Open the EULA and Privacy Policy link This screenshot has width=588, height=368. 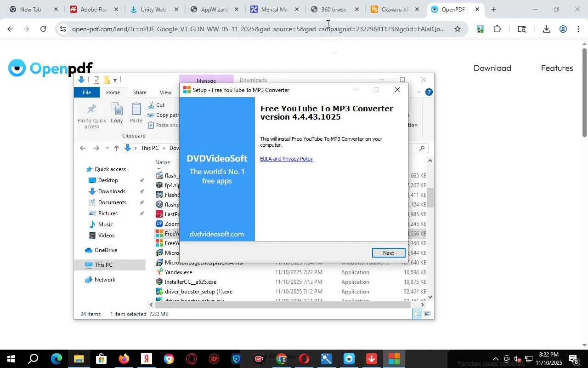(x=286, y=159)
